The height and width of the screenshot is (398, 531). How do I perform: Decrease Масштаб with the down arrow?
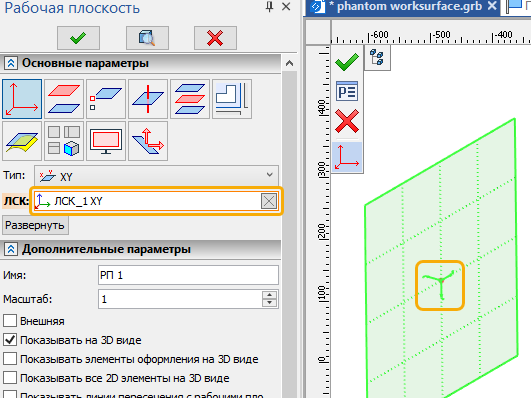click(x=270, y=303)
